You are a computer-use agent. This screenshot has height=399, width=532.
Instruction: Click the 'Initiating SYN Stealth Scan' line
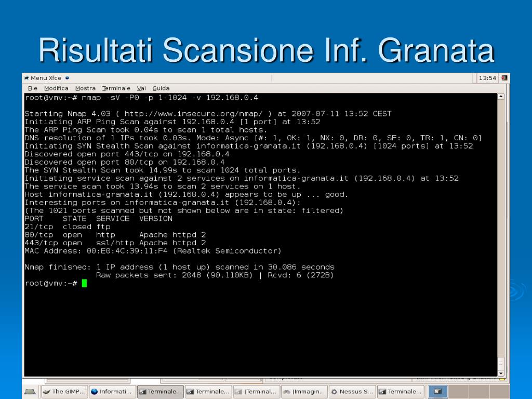pyautogui.click(x=249, y=146)
